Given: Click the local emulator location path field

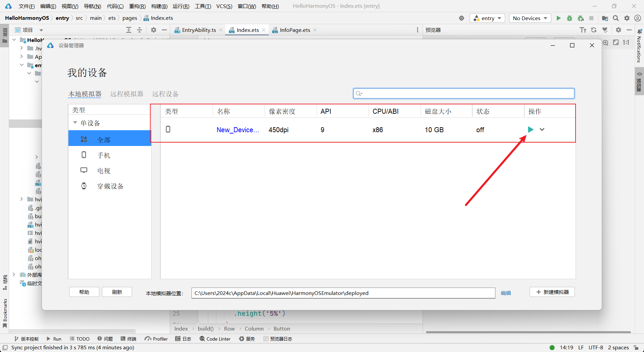Looking at the screenshot, I should [343, 293].
